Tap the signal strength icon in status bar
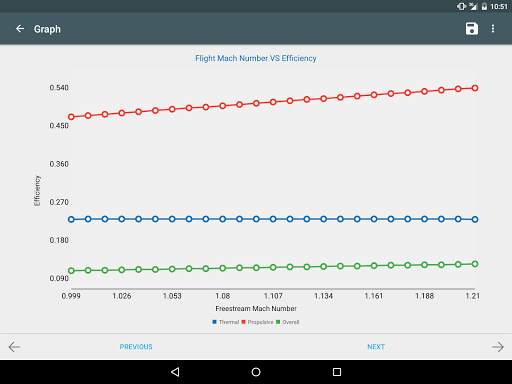512x384 pixels. (473, 6)
